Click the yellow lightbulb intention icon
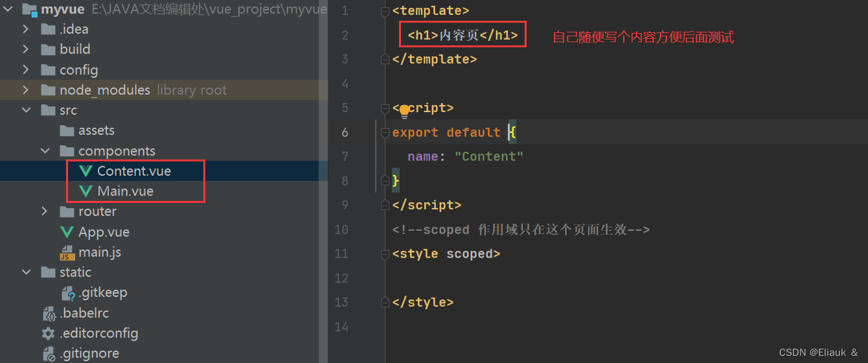The width and height of the screenshot is (868, 363). click(x=405, y=111)
